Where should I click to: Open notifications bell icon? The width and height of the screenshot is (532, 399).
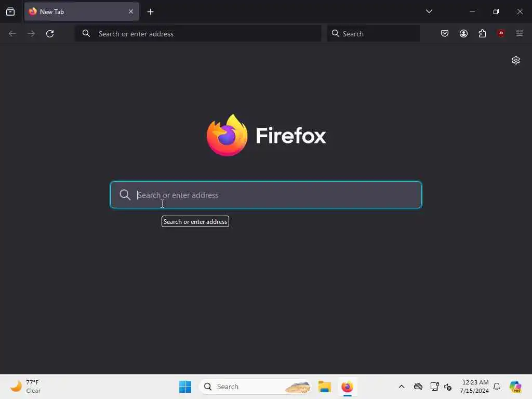[497, 387]
